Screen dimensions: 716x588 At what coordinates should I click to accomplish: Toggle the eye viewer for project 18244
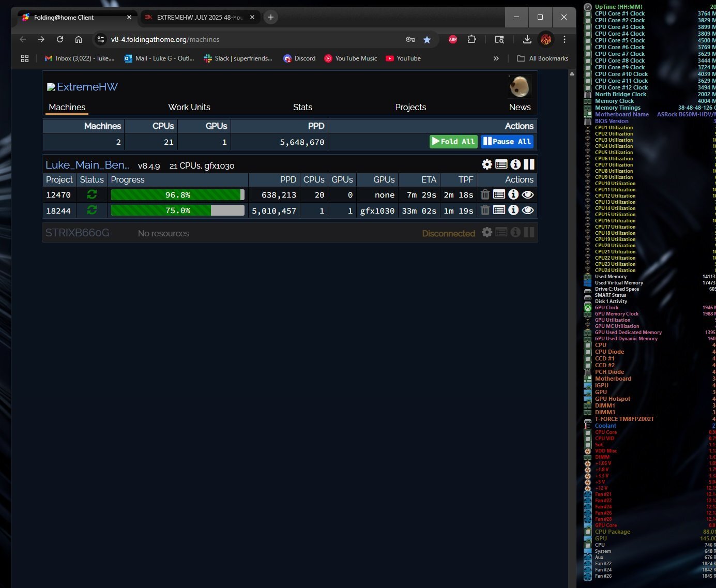point(527,210)
